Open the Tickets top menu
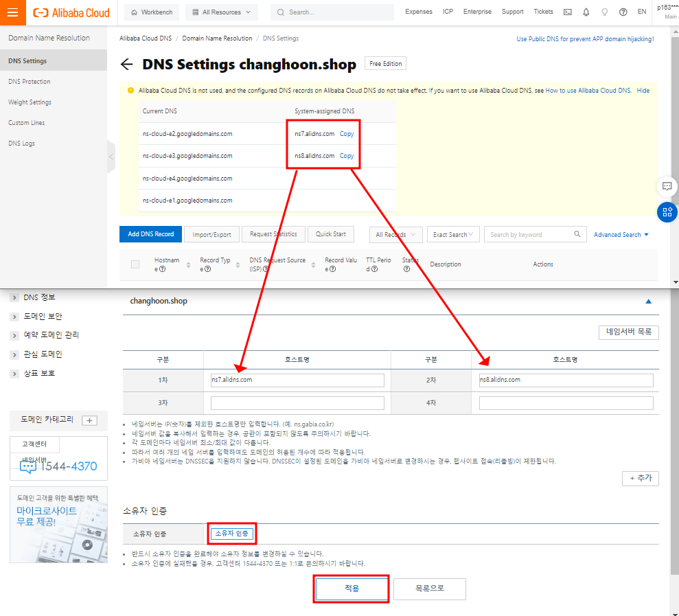679x616 pixels. (543, 12)
